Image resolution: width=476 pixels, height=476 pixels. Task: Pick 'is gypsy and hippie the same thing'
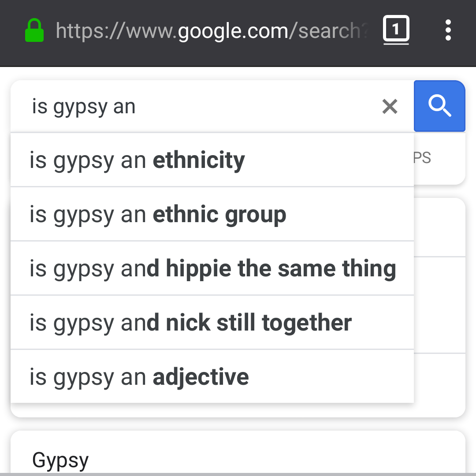pos(212,269)
